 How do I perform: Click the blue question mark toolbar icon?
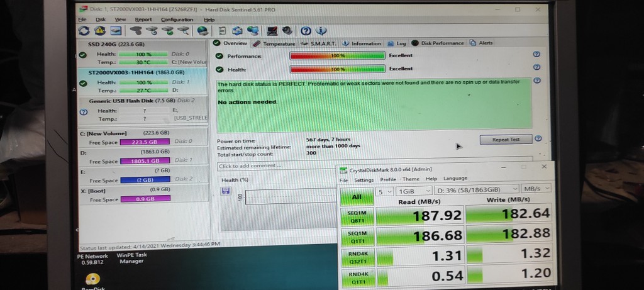[306, 31]
